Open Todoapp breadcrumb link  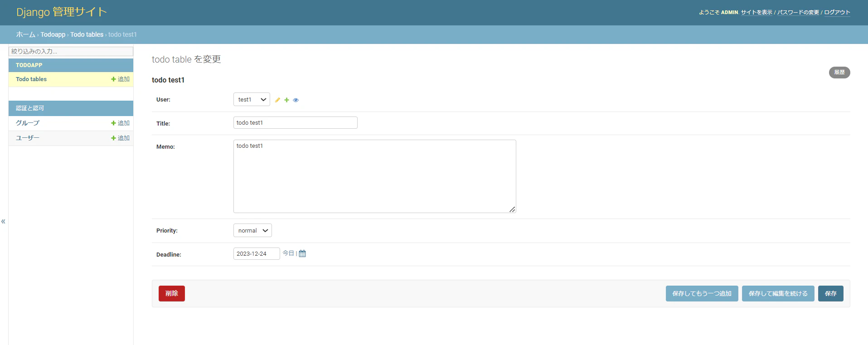(x=53, y=34)
